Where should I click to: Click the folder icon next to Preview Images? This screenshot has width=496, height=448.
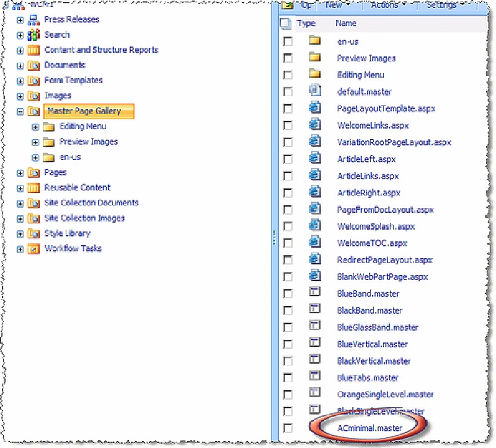click(315, 58)
